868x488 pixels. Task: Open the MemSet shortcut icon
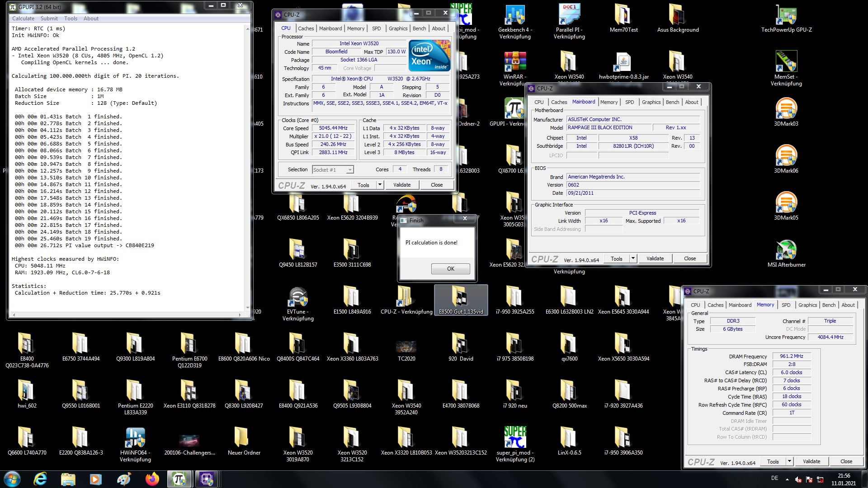click(x=786, y=68)
